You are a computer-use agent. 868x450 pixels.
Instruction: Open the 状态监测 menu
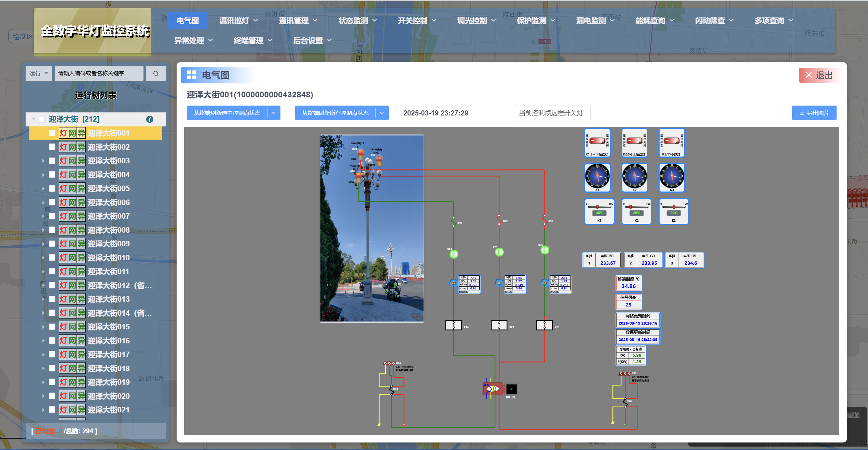pos(357,21)
